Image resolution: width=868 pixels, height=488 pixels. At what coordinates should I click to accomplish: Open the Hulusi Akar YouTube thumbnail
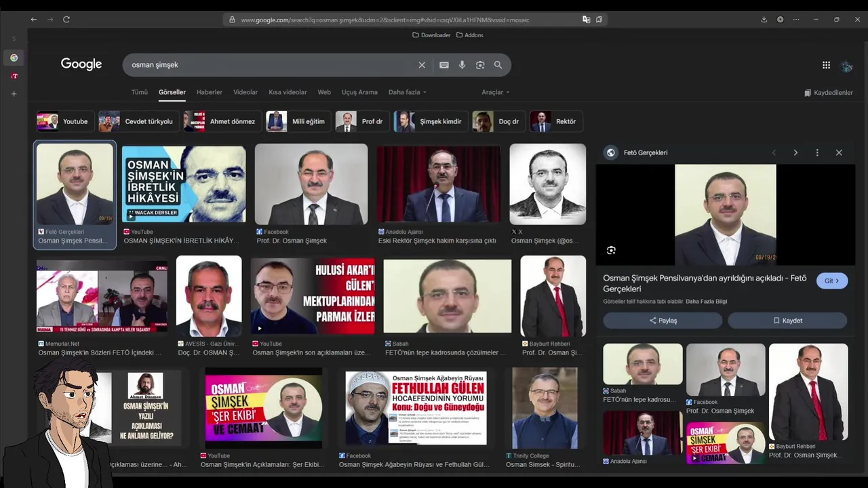[313, 296]
